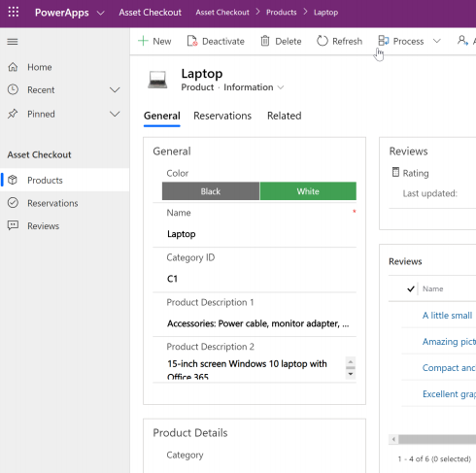Click the Delete button label
Image resolution: width=476 pixels, height=473 pixels.
click(x=289, y=42)
